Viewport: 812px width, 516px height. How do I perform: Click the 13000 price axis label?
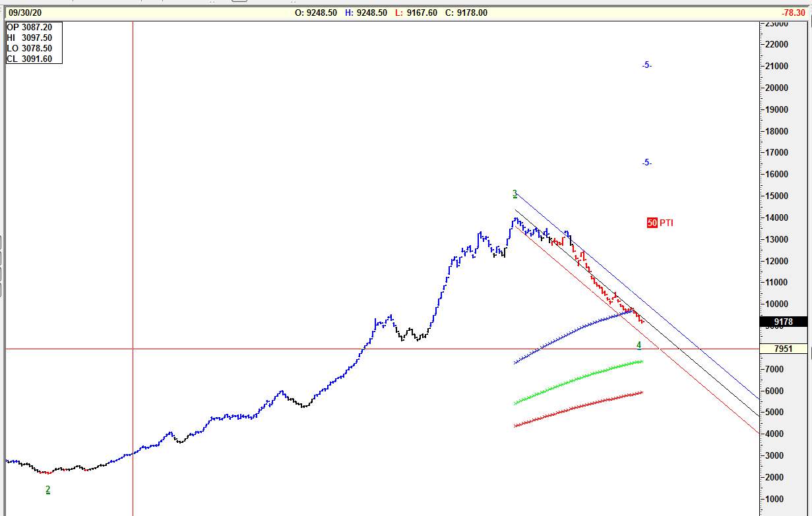pyautogui.click(x=776, y=239)
